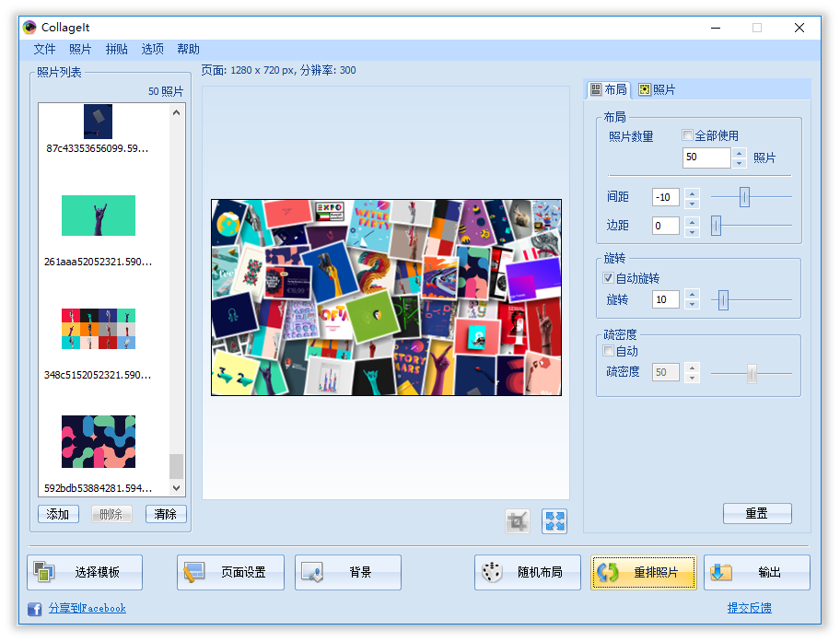This screenshot has width=840, height=642.
Task: Switch to the 照片 tab
Action: (657, 89)
